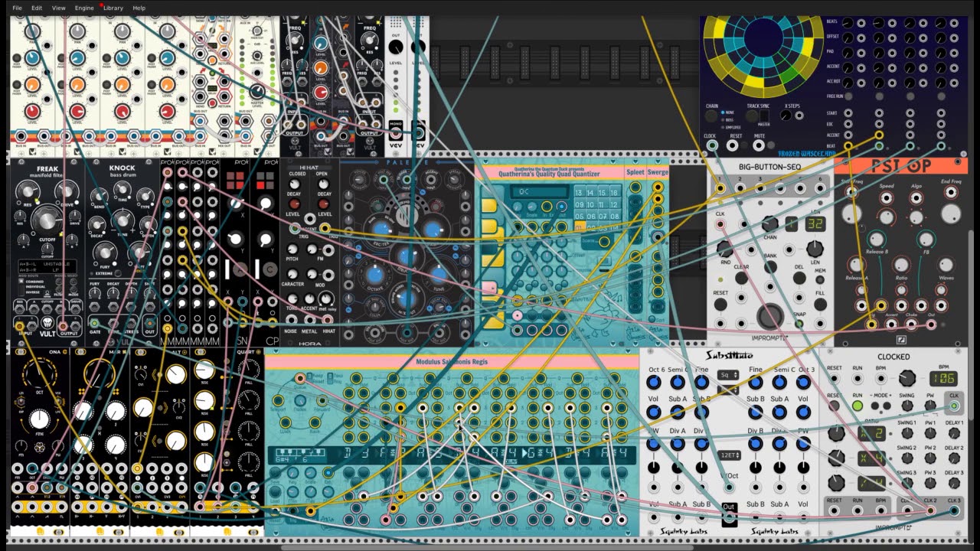Click the green CLK output jack on CLOCKED
Image resolution: width=980 pixels, height=551 pixels.
[x=954, y=406]
